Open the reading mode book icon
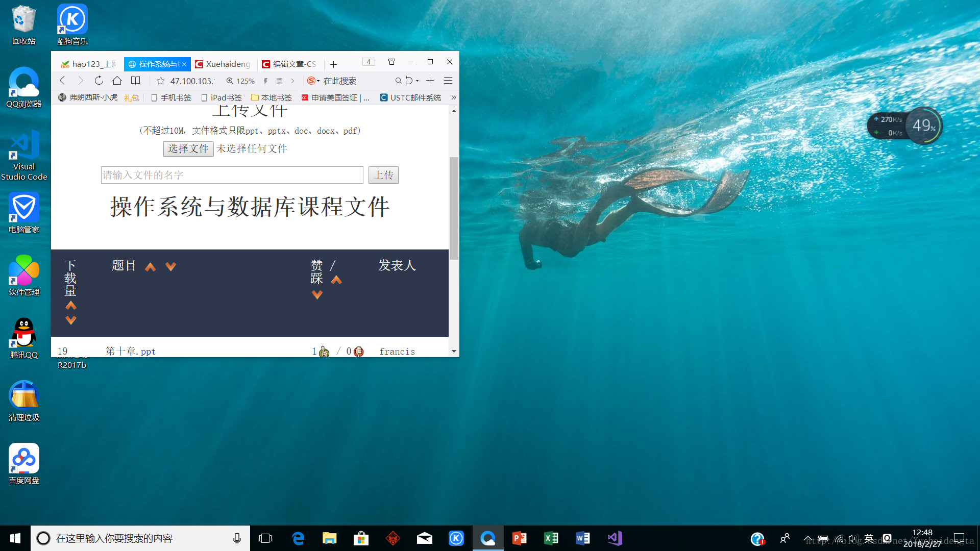 [135, 81]
